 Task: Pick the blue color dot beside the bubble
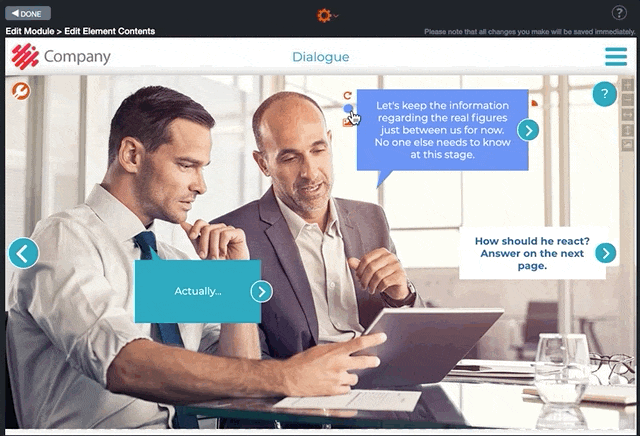[x=348, y=108]
